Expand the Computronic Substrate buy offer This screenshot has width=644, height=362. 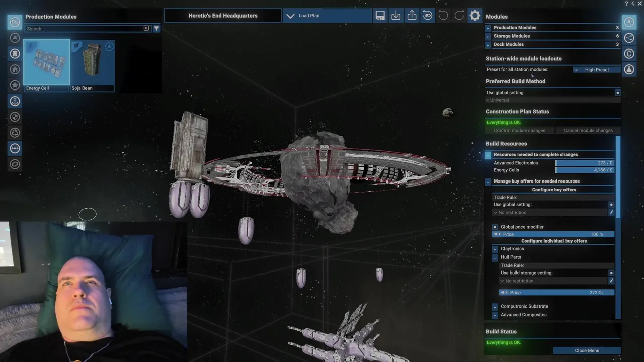point(495,307)
